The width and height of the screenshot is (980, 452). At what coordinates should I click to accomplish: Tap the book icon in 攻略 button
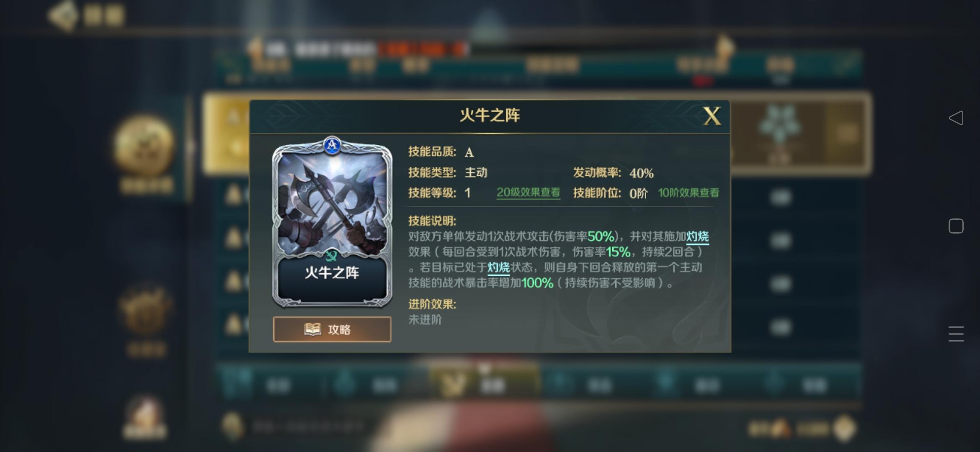click(x=312, y=329)
